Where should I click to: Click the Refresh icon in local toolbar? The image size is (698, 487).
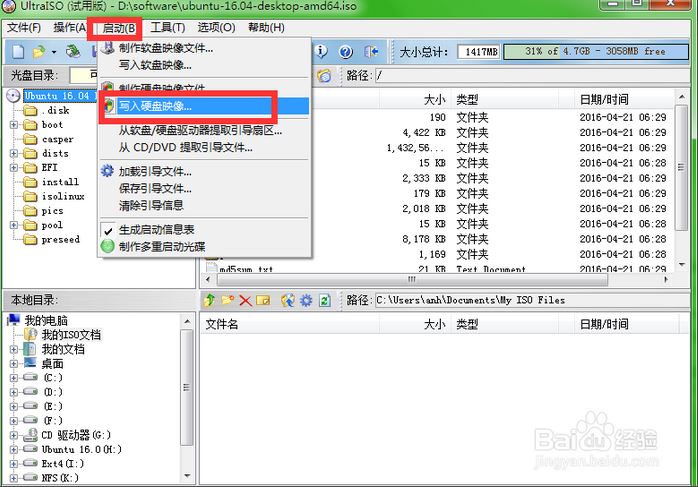point(325,300)
